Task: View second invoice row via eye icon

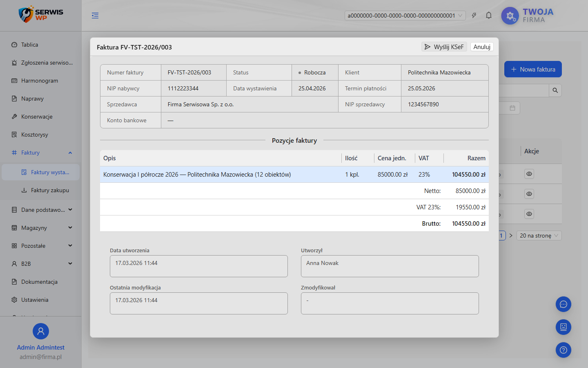Action: click(529, 194)
